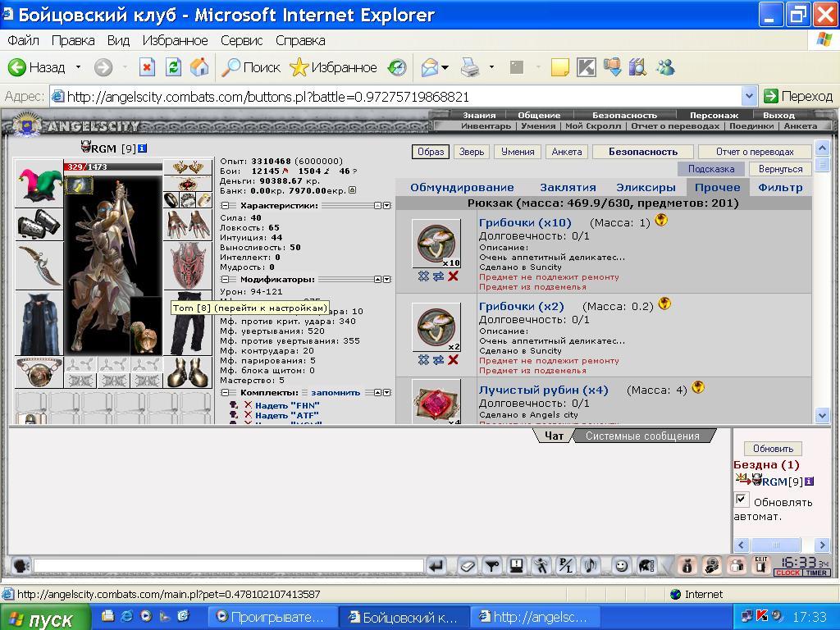This screenshot has width=840, height=630.
Task: Click the Инвентарь top menu link
Action: click(x=486, y=126)
